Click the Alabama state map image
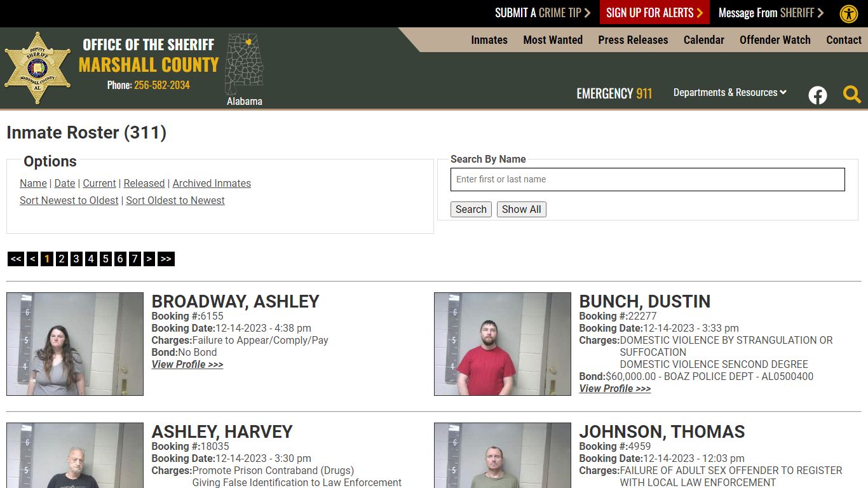Image resolution: width=868 pixels, height=488 pixels. 245,65
